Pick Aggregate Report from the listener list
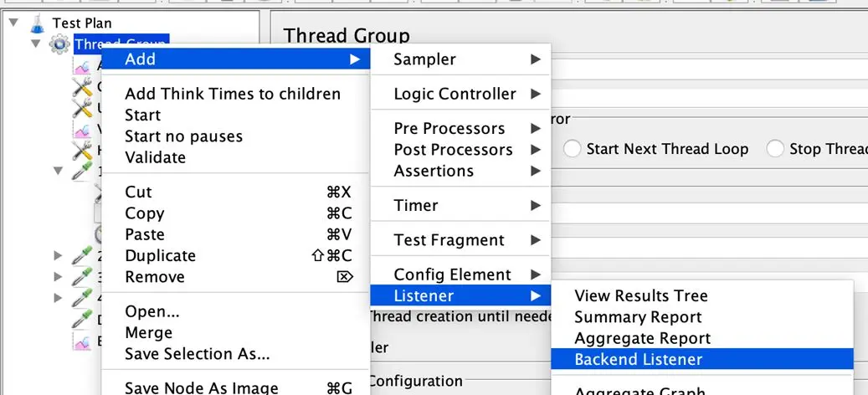 (x=642, y=338)
